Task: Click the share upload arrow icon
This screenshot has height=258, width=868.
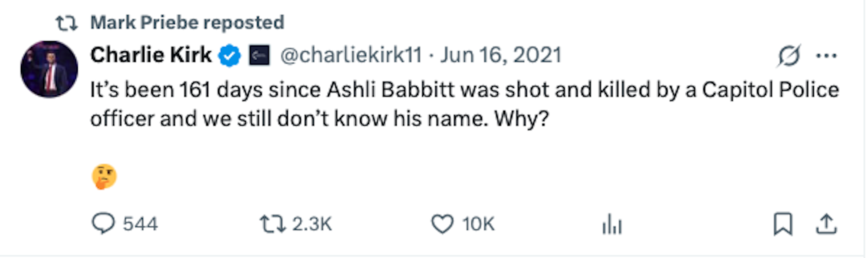Action: click(x=826, y=224)
